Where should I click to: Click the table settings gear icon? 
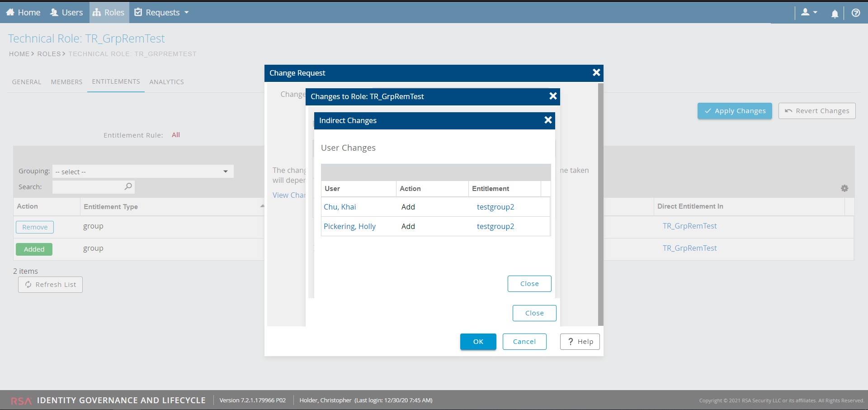tap(844, 188)
